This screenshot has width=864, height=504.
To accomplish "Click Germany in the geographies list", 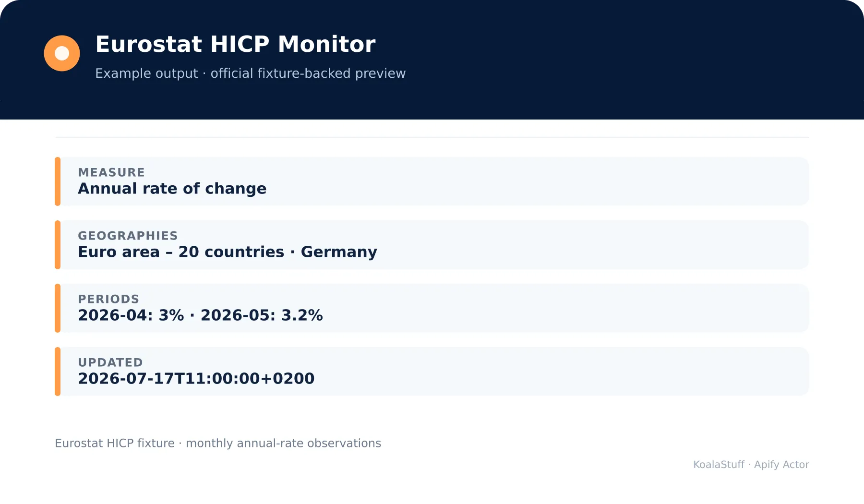I will point(339,252).
